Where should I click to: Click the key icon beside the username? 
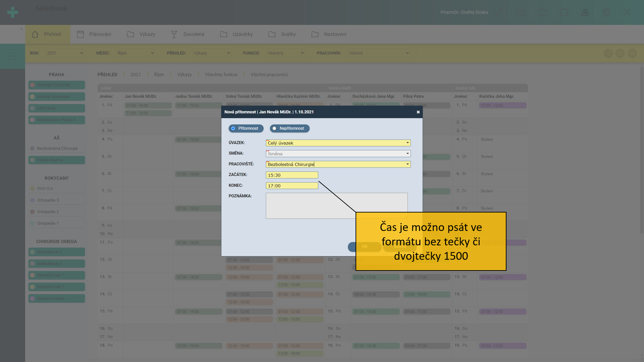click(499, 12)
